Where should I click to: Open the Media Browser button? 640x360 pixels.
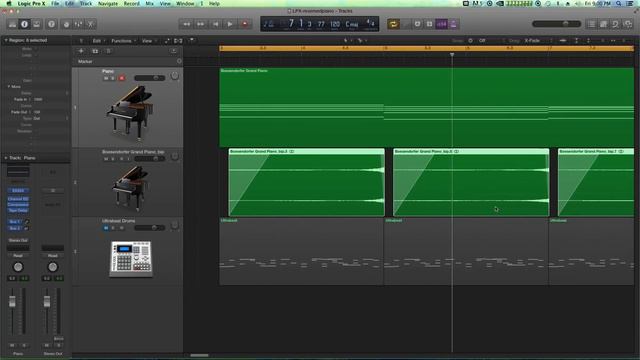click(x=628, y=24)
